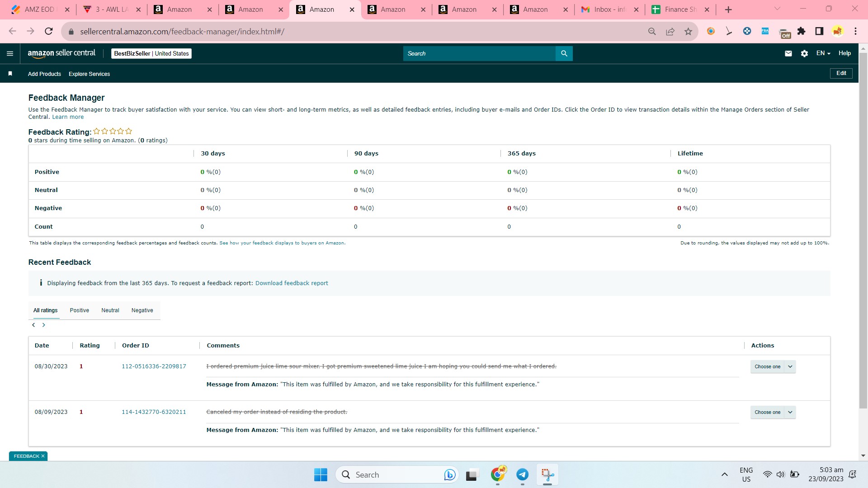
Task: Click the feedback rating stars
Action: 113,131
